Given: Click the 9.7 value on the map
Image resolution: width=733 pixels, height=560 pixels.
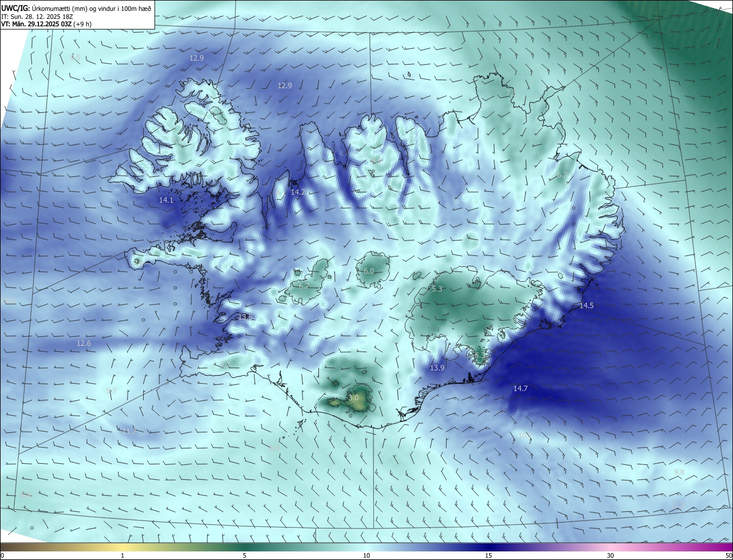Looking at the screenshot, I should click(112, 391).
